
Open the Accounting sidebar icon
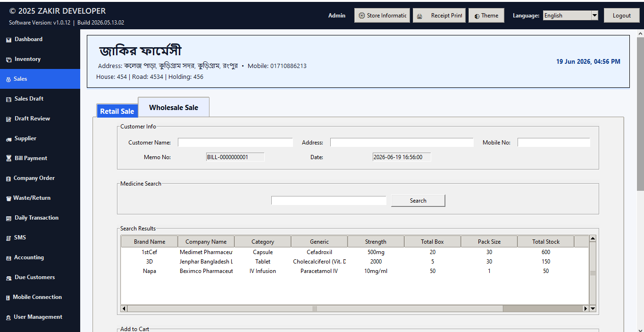click(8, 258)
